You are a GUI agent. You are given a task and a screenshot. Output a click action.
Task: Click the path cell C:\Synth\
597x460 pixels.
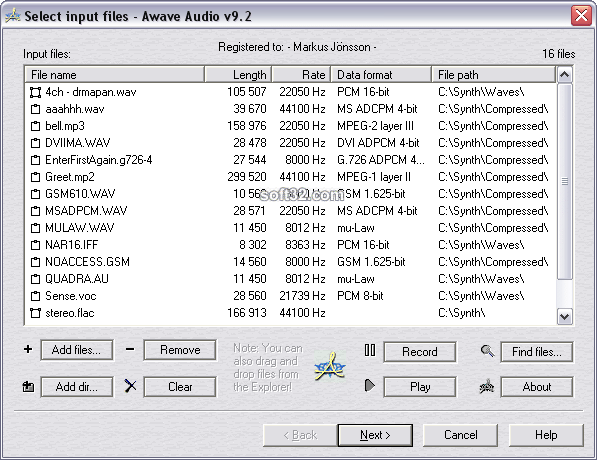461,313
